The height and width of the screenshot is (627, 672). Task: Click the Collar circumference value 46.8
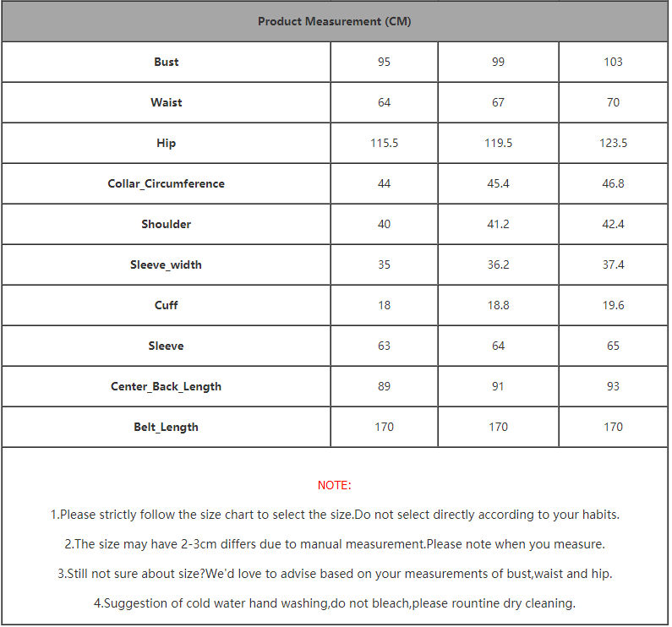click(613, 183)
